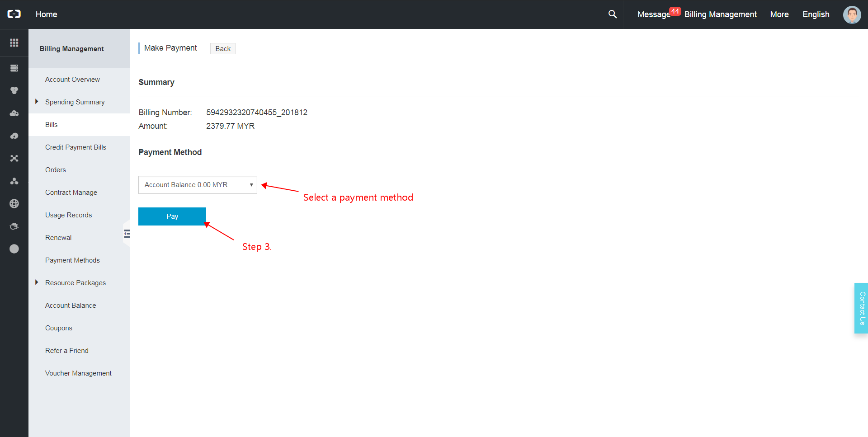Image resolution: width=868 pixels, height=437 pixels.
Task: Open the user avatar menu
Action: tap(852, 14)
